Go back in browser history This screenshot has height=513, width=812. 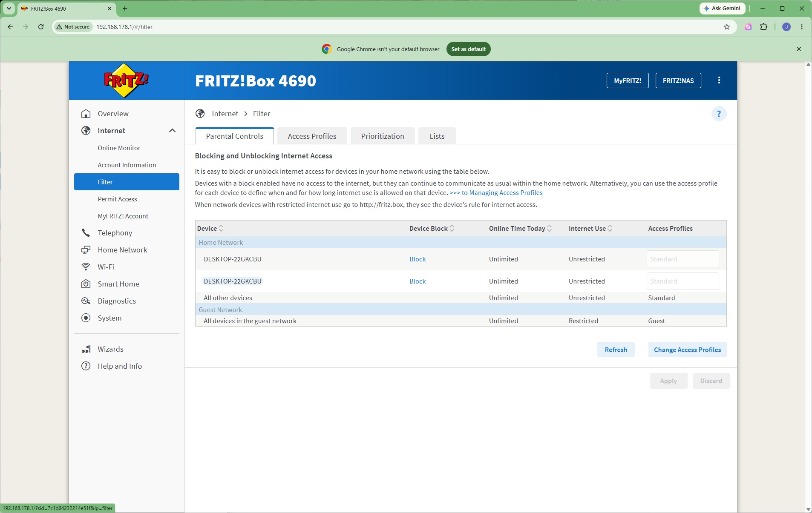coord(10,27)
